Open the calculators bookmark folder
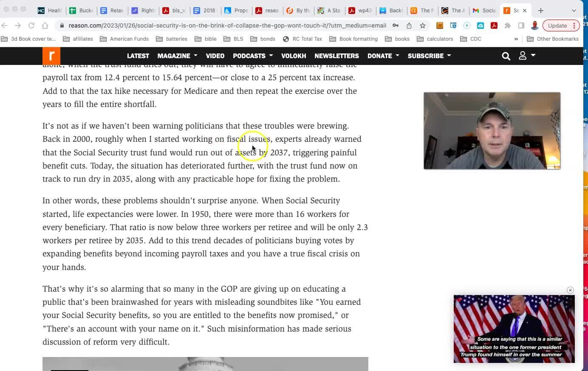The width and height of the screenshot is (588, 371). point(435,39)
